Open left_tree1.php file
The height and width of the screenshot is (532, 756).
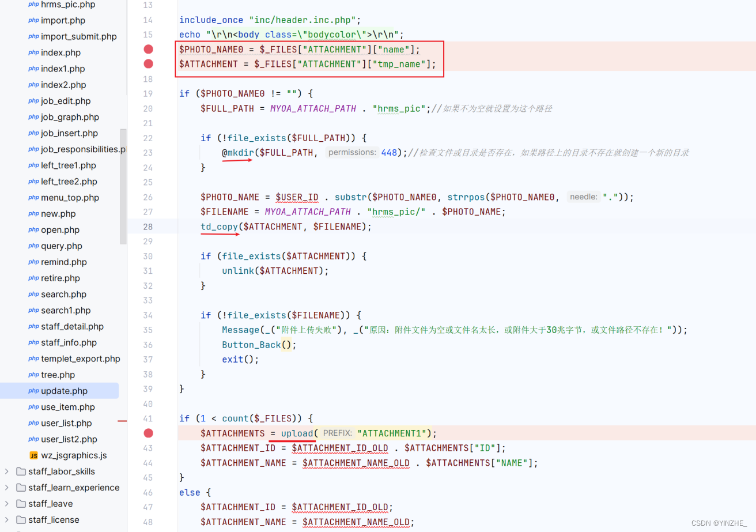pyautogui.click(x=69, y=166)
